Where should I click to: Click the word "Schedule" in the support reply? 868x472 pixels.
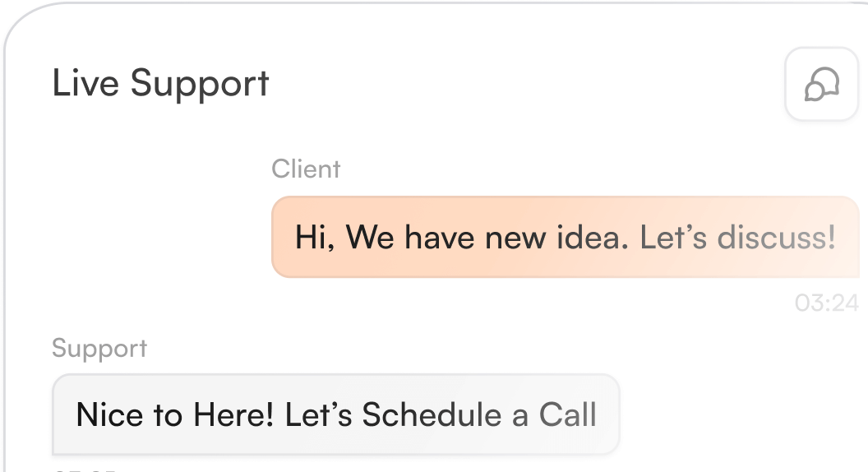(x=431, y=414)
